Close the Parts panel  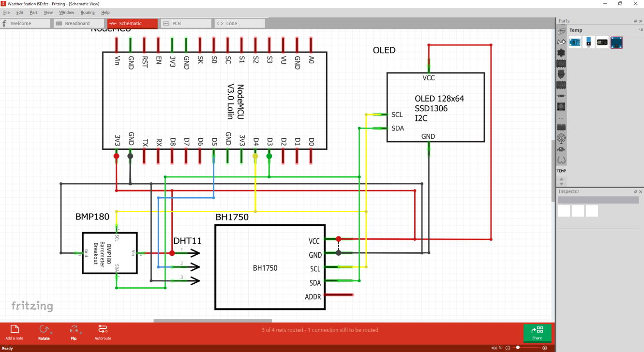tap(641, 21)
